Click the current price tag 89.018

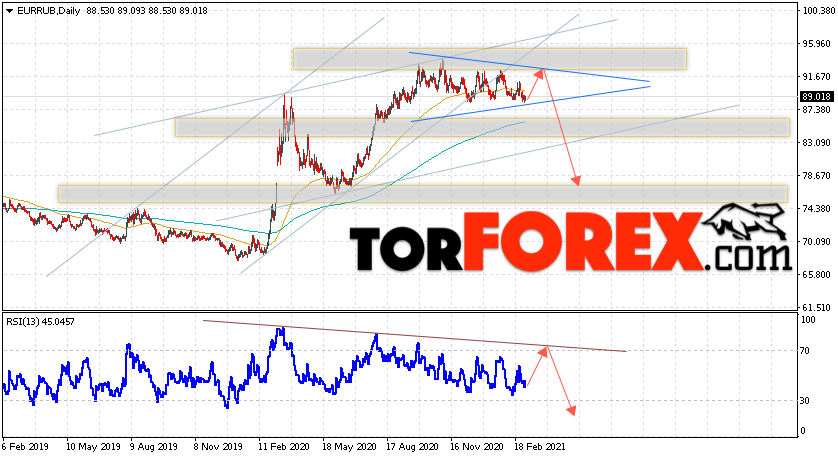[816, 97]
